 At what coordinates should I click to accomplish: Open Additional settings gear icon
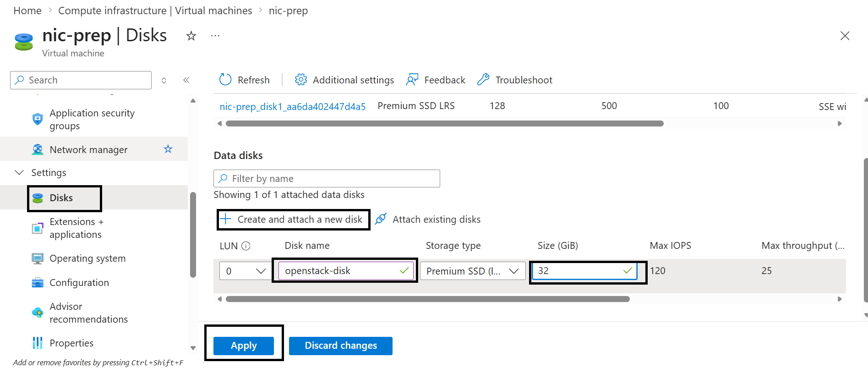click(x=301, y=80)
